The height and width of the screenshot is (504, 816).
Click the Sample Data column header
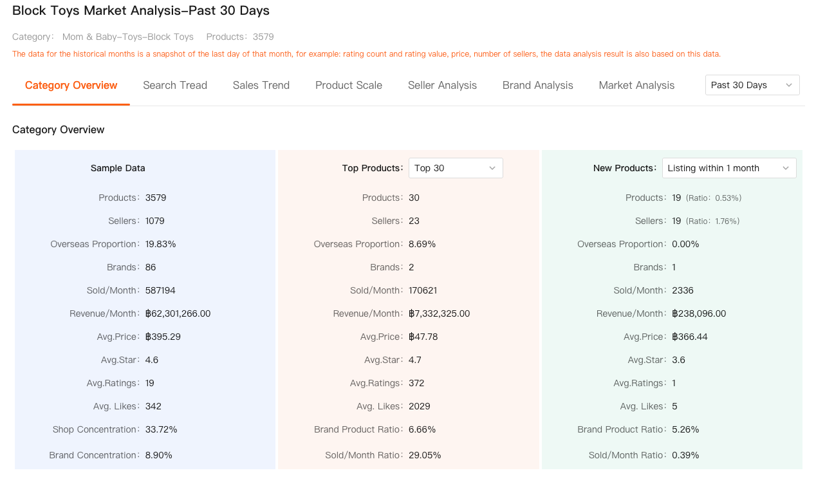(118, 168)
